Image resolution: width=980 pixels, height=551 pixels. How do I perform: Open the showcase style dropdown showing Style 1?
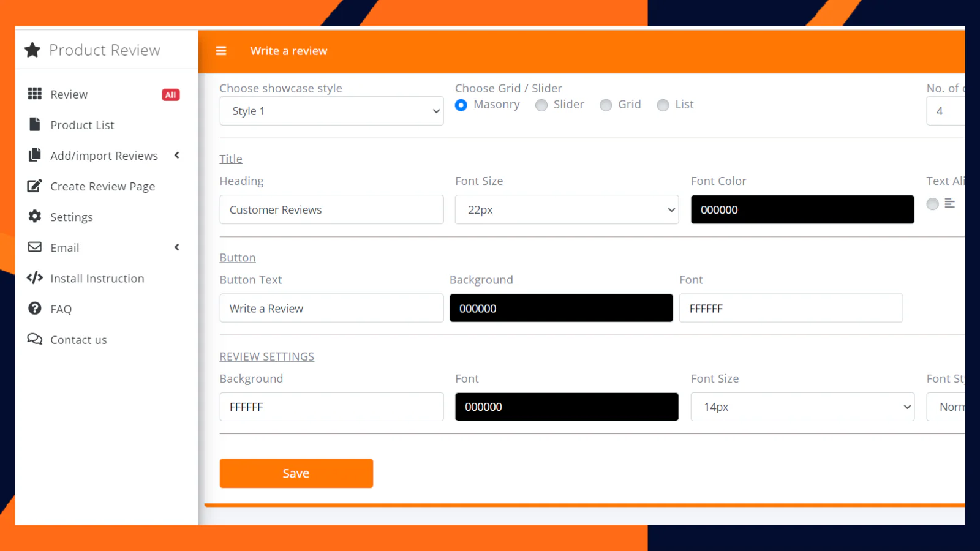pos(331,111)
